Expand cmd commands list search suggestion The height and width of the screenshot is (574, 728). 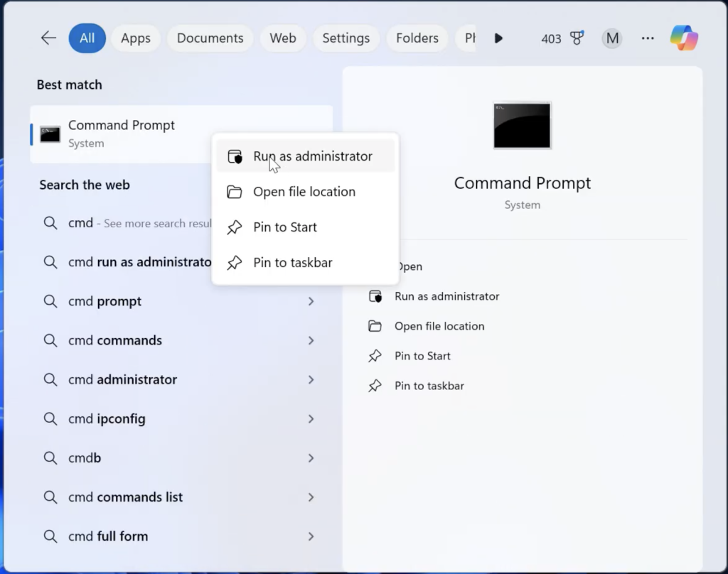coord(311,497)
